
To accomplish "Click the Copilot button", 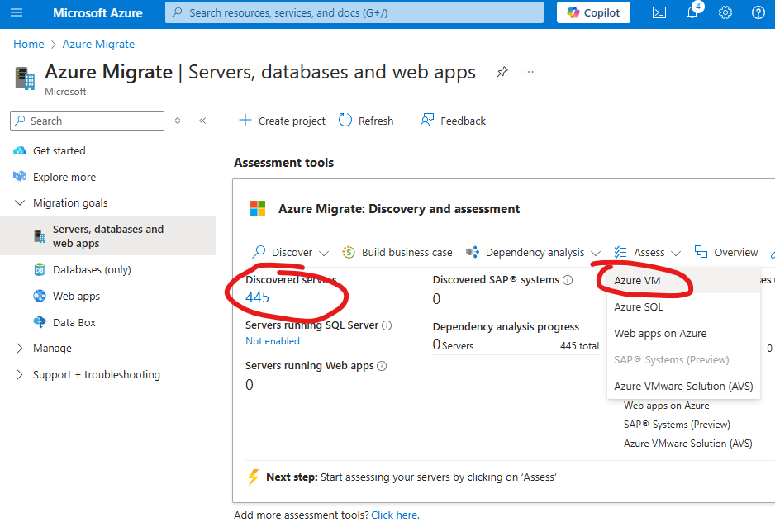I will pyautogui.click(x=593, y=12).
